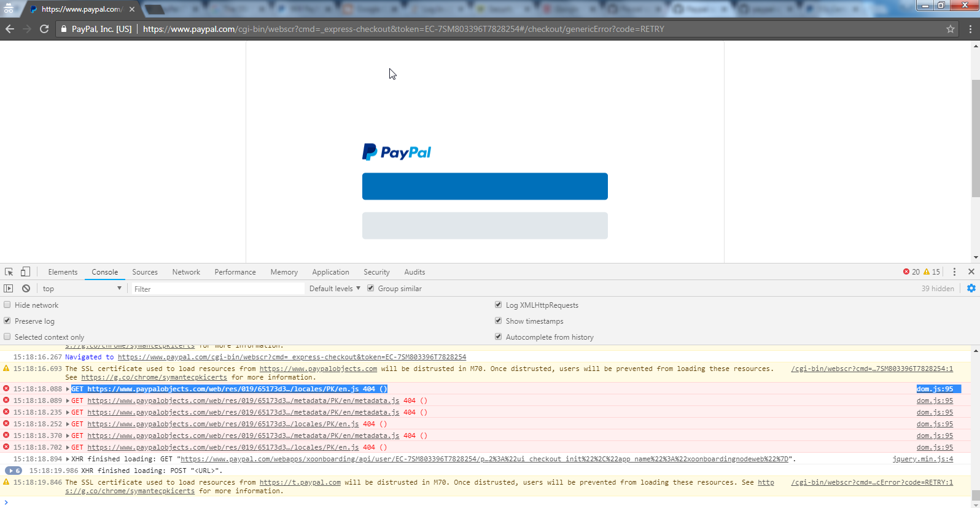Open the Sources tab
The width and height of the screenshot is (980, 508).
click(x=145, y=272)
